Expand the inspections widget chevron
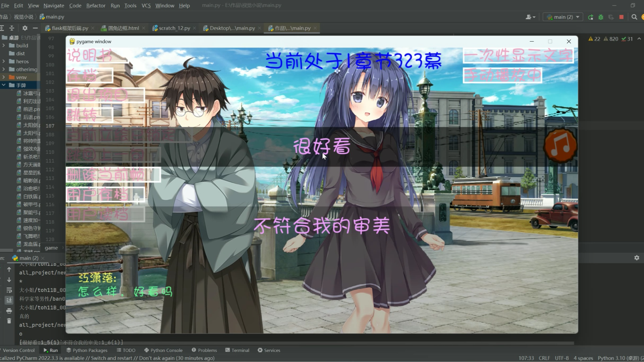Image resolution: width=644 pixels, height=362 pixels. (639, 39)
